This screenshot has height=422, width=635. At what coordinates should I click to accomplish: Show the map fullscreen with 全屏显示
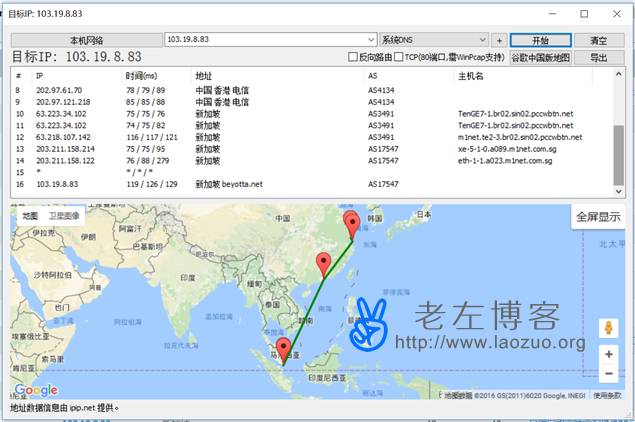coord(597,216)
